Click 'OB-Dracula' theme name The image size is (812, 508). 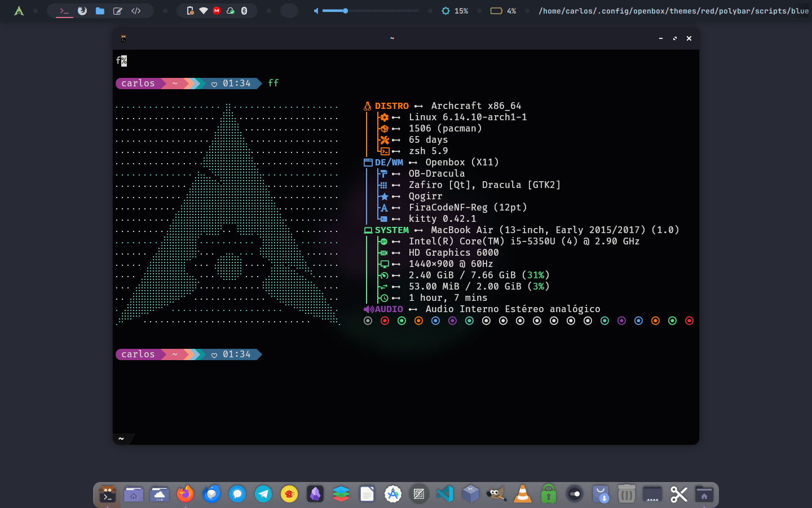click(437, 173)
